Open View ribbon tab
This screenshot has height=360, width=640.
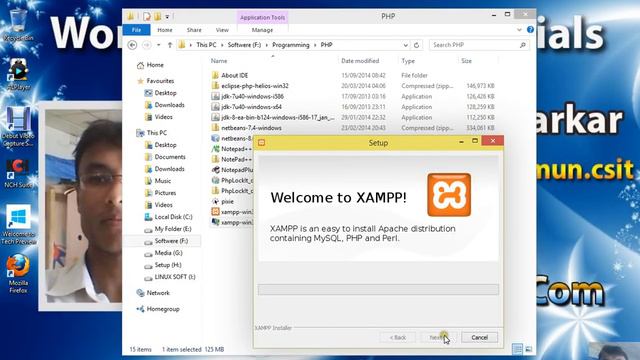pos(222,30)
